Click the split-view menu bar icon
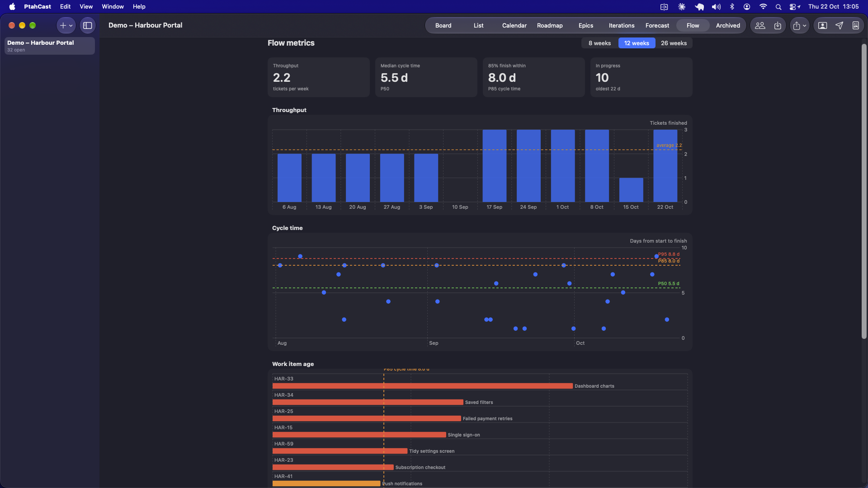Screen dimensions: 868x488 (664, 7)
